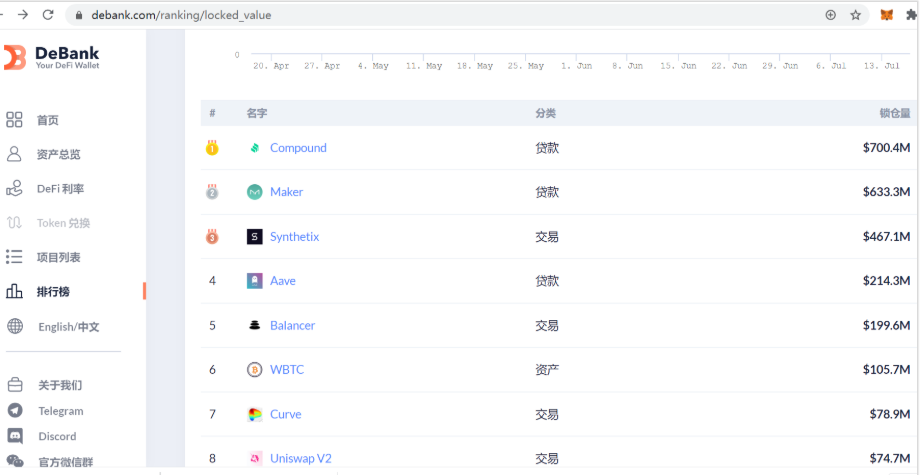Viewport: 923px width, 475px height.
Task: Click the DeFi rate hand-coin icon
Action: [14, 188]
